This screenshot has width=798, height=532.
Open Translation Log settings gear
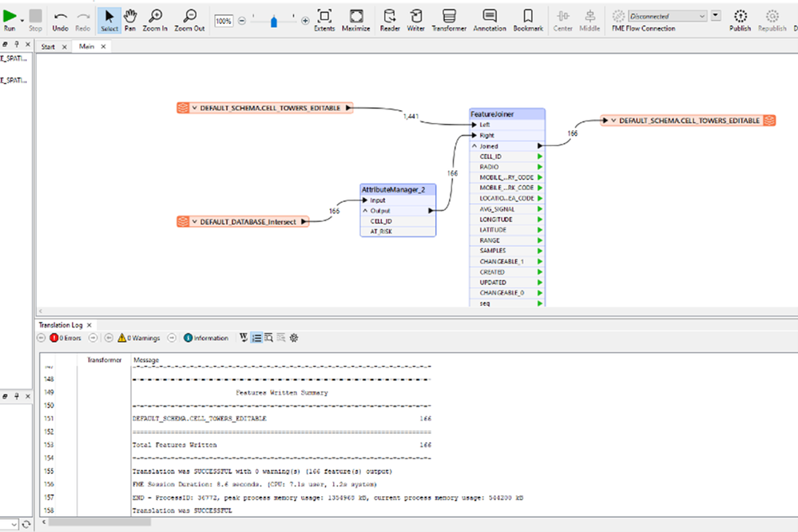tap(294, 338)
